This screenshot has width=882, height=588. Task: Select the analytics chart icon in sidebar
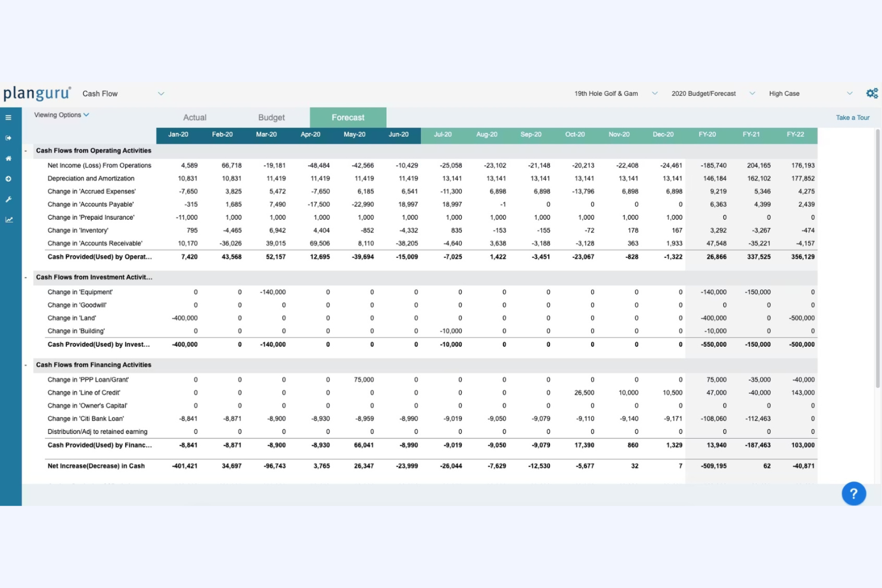(x=8, y=219)
